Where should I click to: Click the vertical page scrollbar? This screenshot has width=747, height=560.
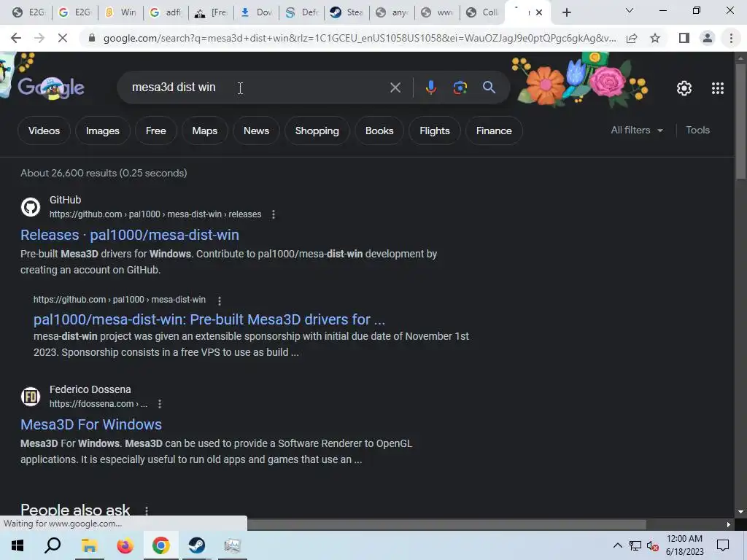[740, 122]
